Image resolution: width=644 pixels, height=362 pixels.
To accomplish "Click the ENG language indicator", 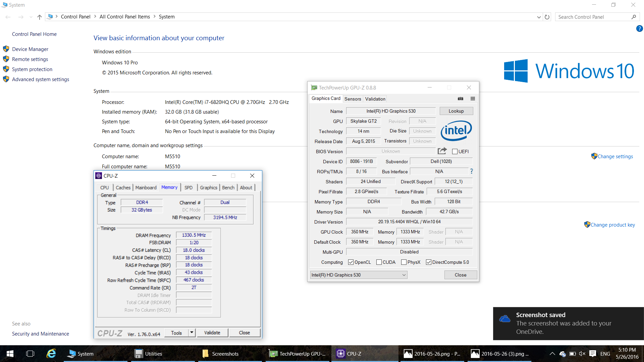I will (605, 354).
